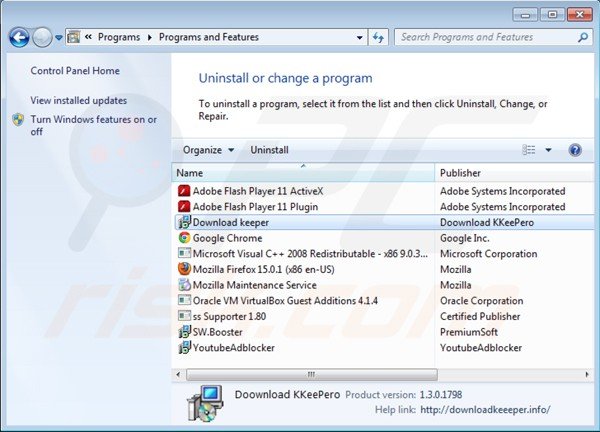This screenshot has height=432, width=600.
Task: Select the SW.Booster entry name
Action: pyautogui.click(x=217, y=332)
